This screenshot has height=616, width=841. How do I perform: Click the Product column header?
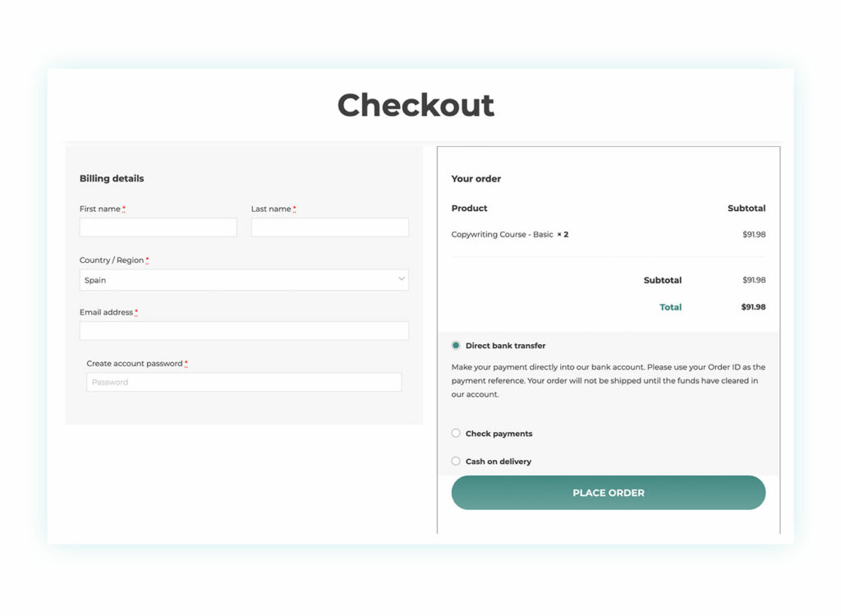pyautogui.click(x=469, y=208)
